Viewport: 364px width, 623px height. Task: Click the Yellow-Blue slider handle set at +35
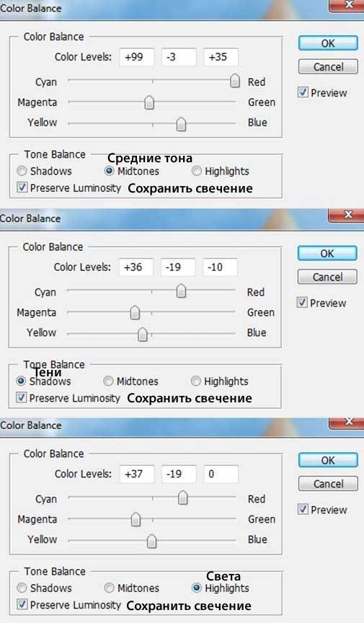[181, 124]
